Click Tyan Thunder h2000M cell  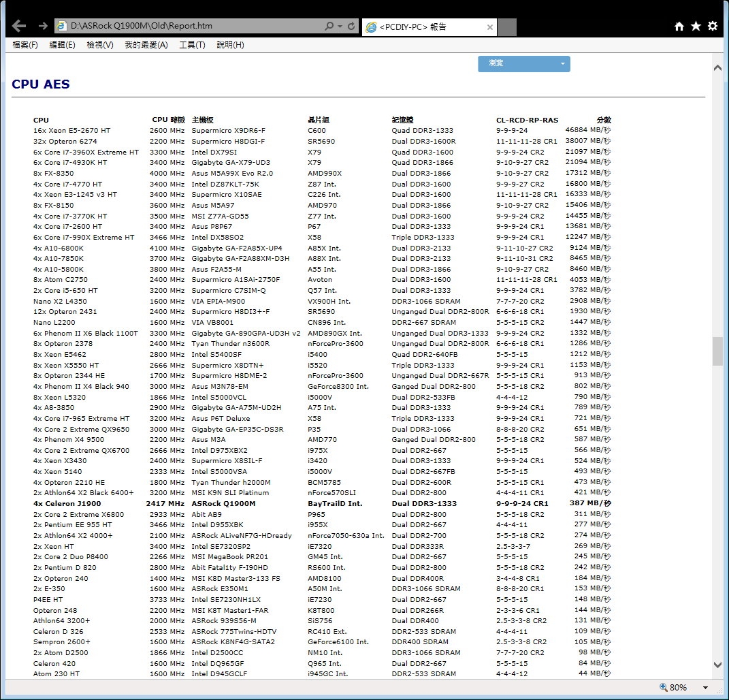click(x=231, y=483)
